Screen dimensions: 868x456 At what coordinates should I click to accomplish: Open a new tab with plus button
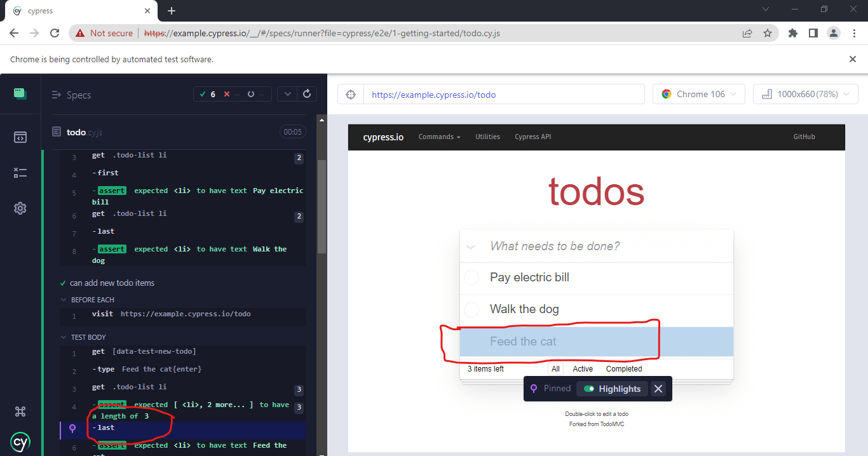171,11
